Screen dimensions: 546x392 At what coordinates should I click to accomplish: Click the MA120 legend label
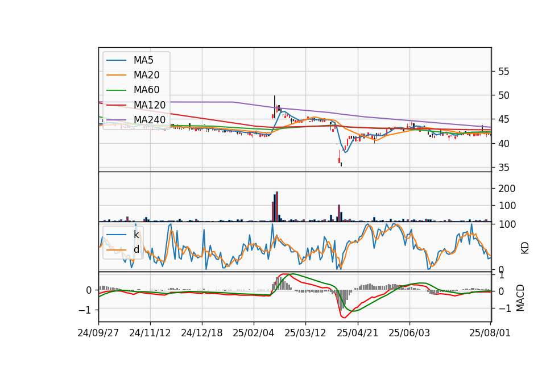150,105
